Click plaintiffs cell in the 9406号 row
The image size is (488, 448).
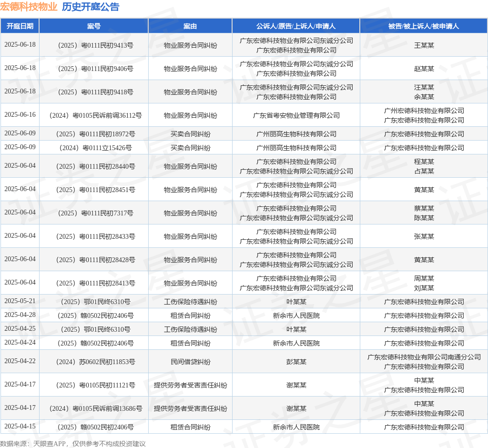296,69
